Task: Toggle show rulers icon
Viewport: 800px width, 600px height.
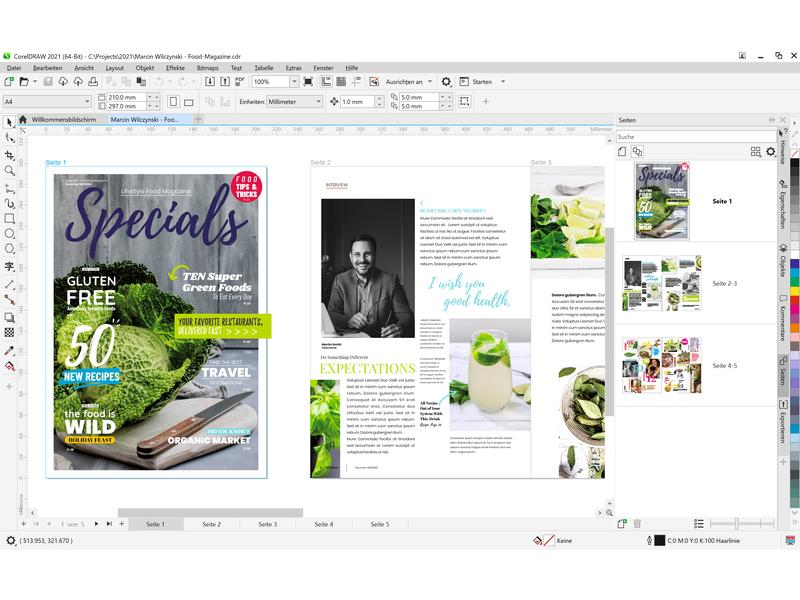Action: 327,82
